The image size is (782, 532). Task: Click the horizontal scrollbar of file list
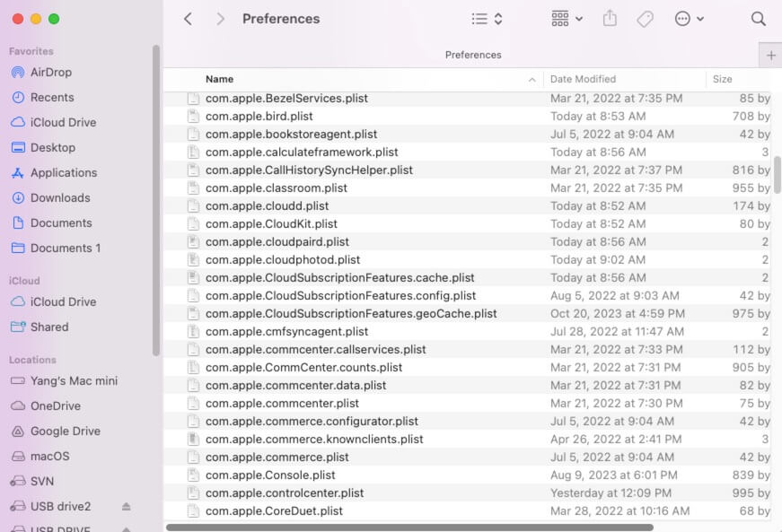tap(409, 527)
